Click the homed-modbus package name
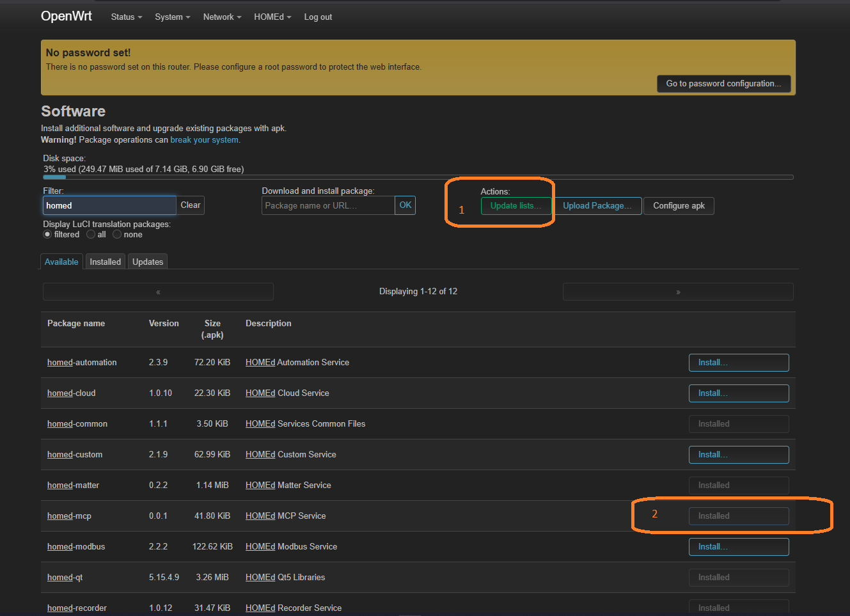Viewport: 850px width, 616px height. click(76, 547)
